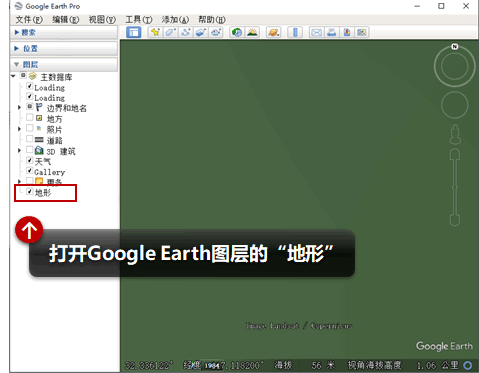Toggle the 边界和地名 checkbox
The image size is (479, 373).
(30, 107)
